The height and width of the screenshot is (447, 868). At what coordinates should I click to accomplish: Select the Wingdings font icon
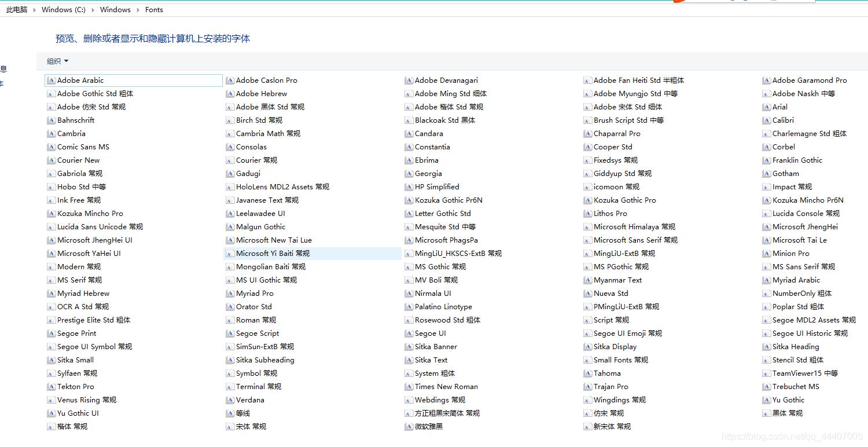coord(587,400)
